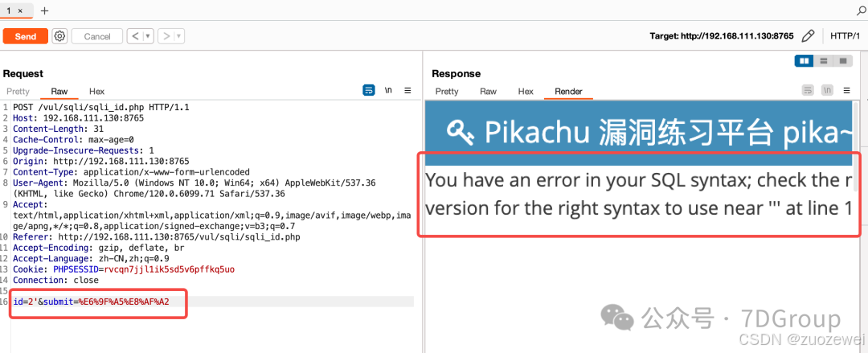Viewport: 868px width, 353px height.
Task: Click the Target URL text
Action: click(x=722, y=36)
